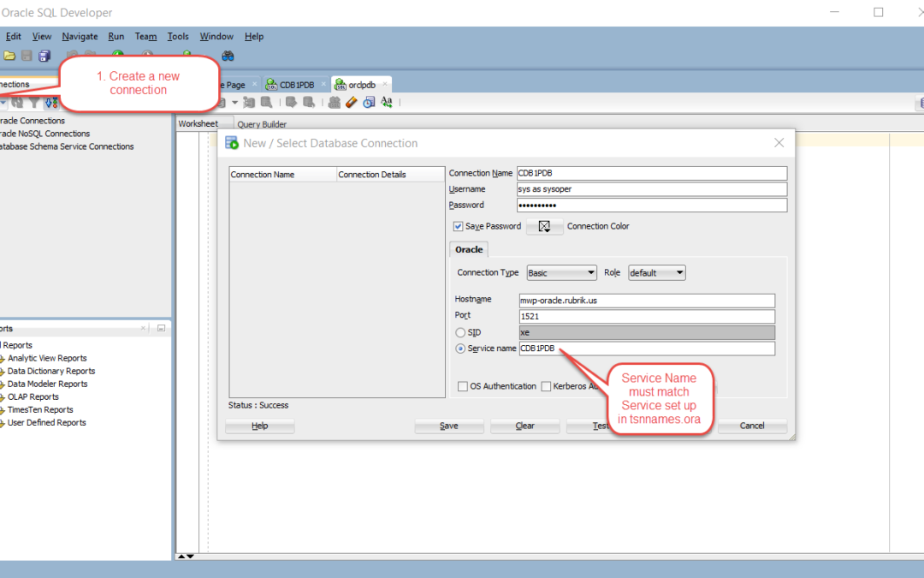Click the dialog title database connection icon

[x=232, y=143]
